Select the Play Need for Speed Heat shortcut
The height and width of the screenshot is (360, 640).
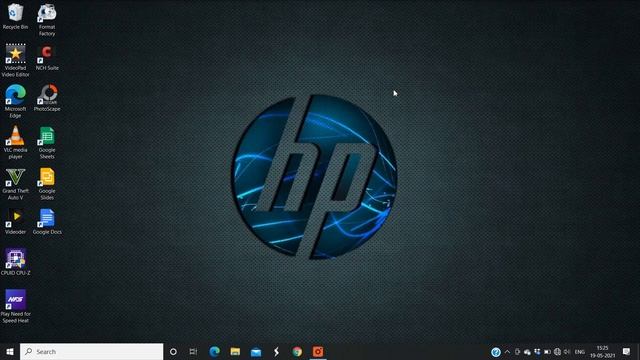15,306
